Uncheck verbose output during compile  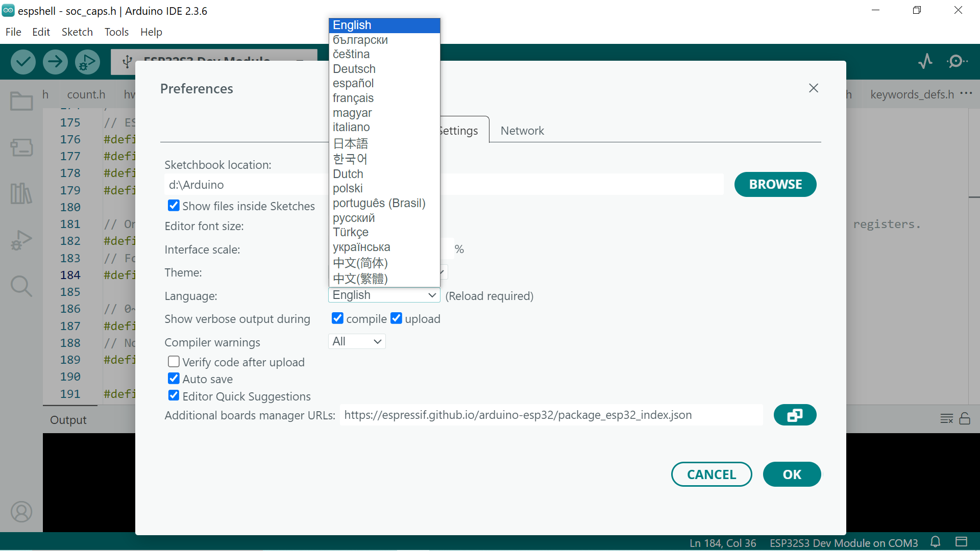coord(337,319)
